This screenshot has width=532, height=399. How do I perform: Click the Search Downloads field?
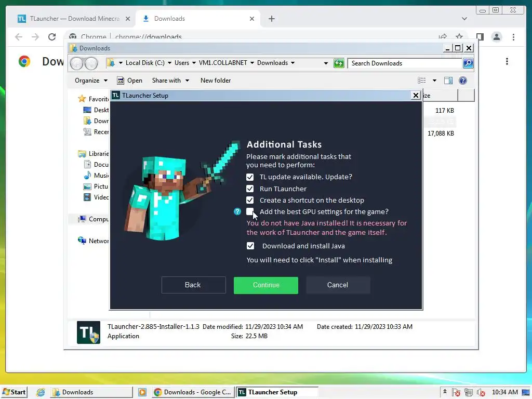(x=405, y=63)
